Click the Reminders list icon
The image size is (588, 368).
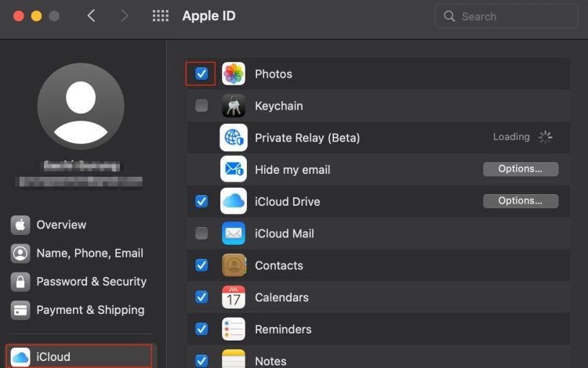[x=234, y=329]
